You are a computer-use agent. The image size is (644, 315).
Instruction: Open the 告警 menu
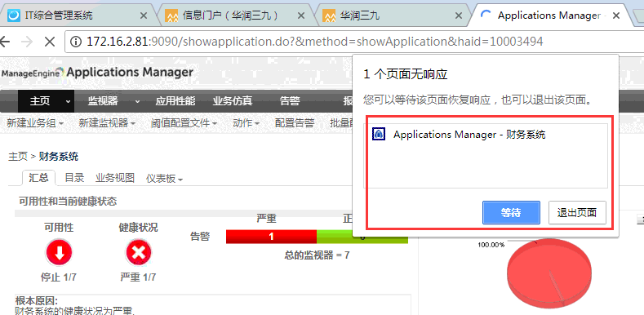pos(290,101)
